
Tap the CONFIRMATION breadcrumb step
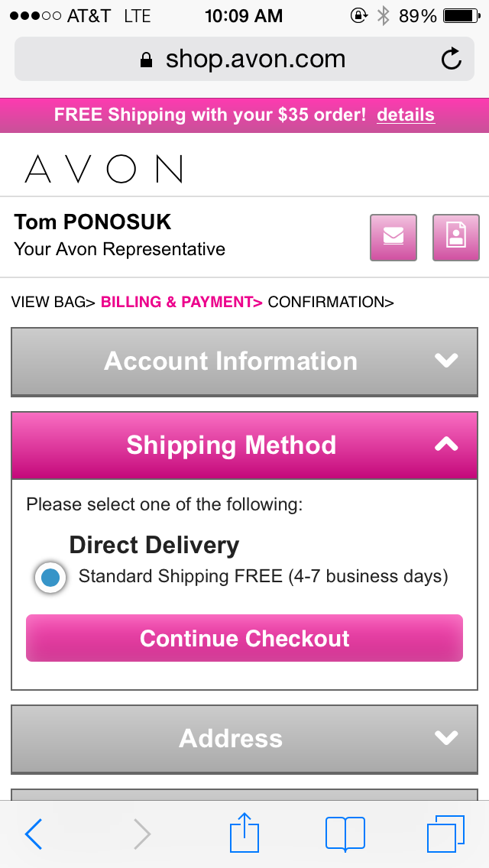click(x=328, y=302)
